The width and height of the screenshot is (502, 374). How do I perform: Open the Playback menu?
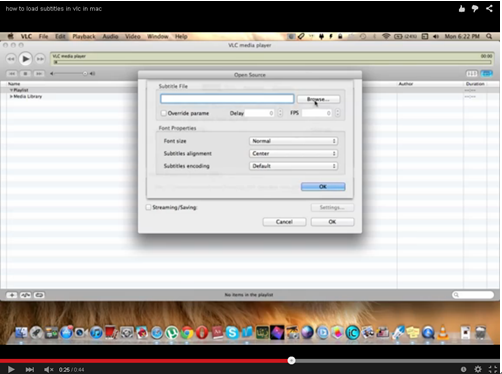point(84,36)
